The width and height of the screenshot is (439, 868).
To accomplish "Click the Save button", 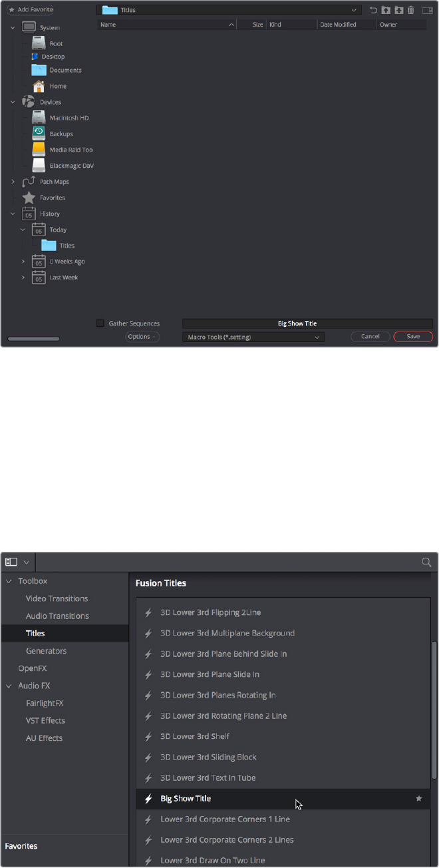I will click(413, 337).
